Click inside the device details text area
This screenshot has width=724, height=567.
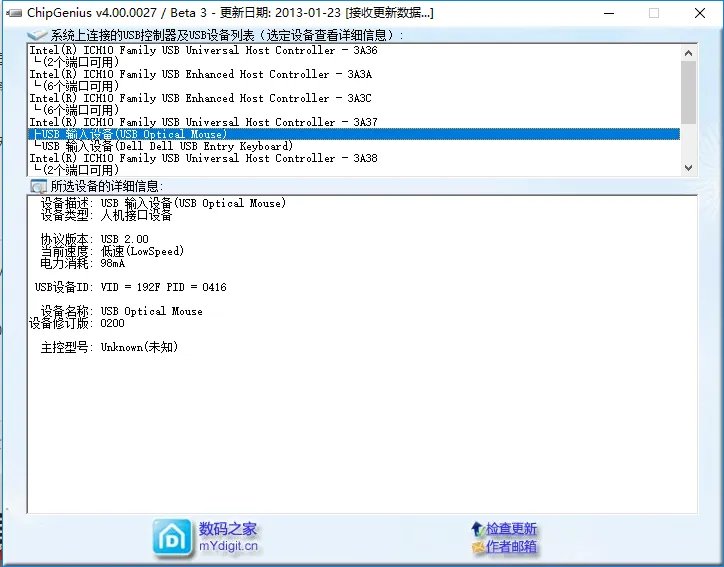tap(360, 420)
